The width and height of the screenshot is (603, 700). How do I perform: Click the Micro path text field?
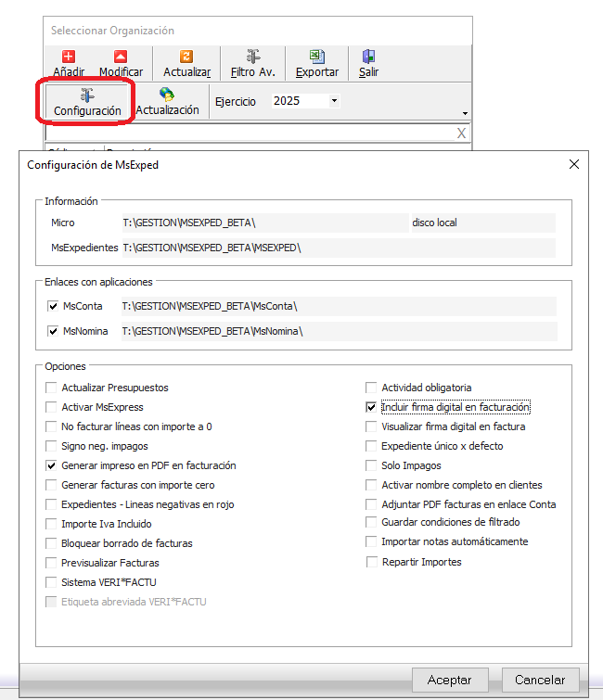click(265, 223)
